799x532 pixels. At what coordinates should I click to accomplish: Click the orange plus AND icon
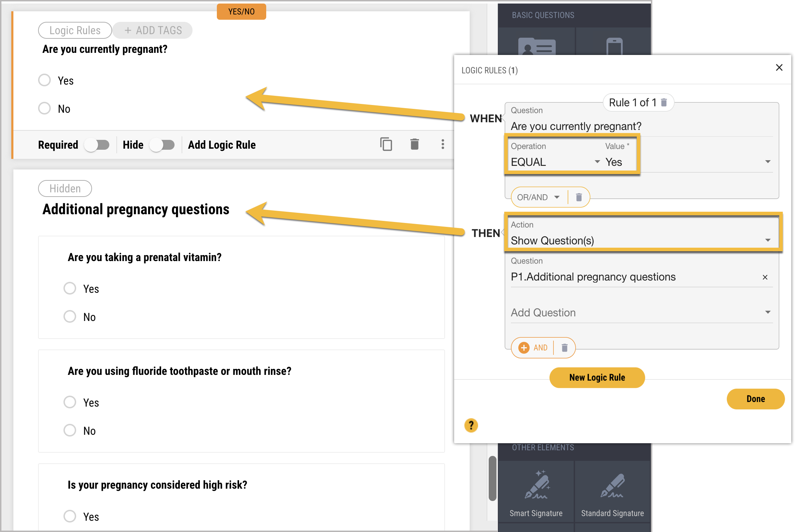click(x=524, y=348)
